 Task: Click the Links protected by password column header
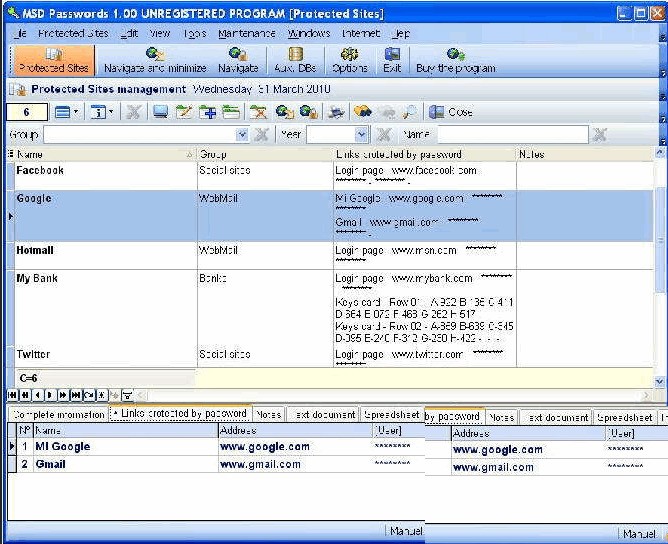coord(424,154)
